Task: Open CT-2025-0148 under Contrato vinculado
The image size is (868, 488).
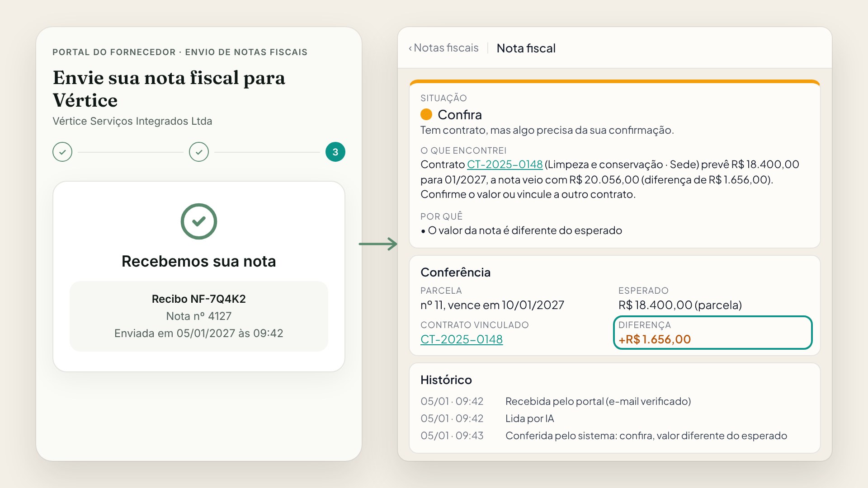Action: [462, 339]
